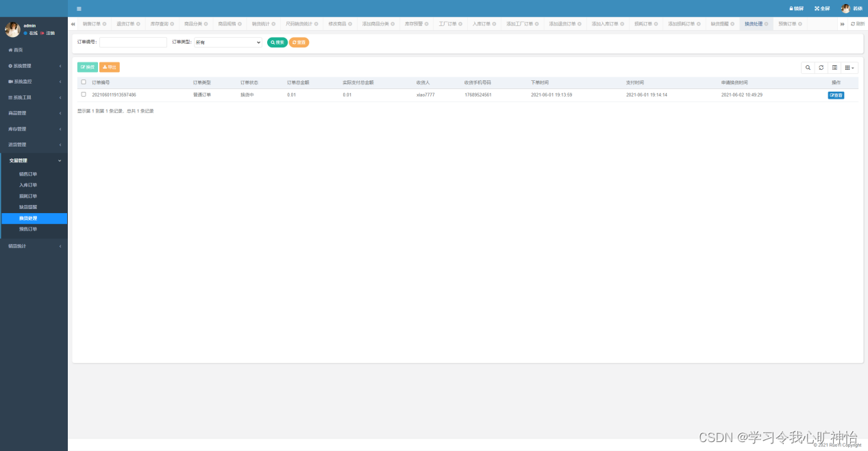This screenshot has width=868, height=451.
Task: Toggle 全屏 fullscreen mode
Action: [x=823, y=8]
